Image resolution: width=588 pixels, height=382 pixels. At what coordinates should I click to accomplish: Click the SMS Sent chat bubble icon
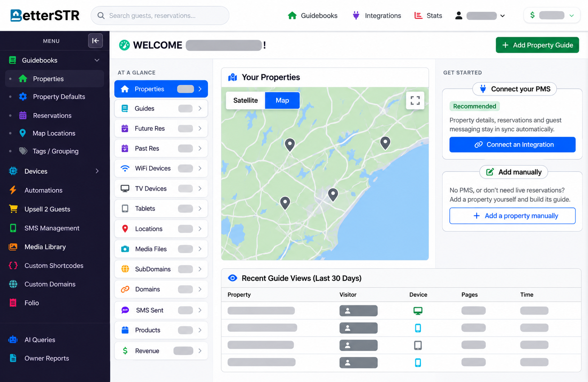(x=125, y=310)
